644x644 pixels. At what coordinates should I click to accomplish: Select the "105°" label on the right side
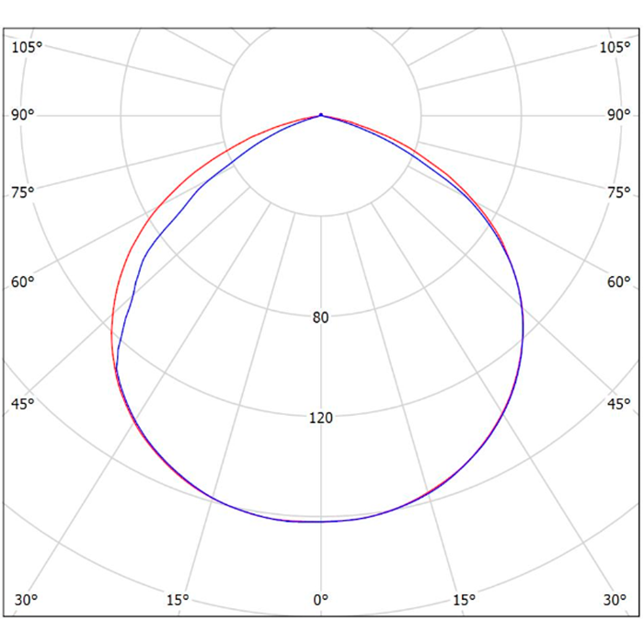615,47
